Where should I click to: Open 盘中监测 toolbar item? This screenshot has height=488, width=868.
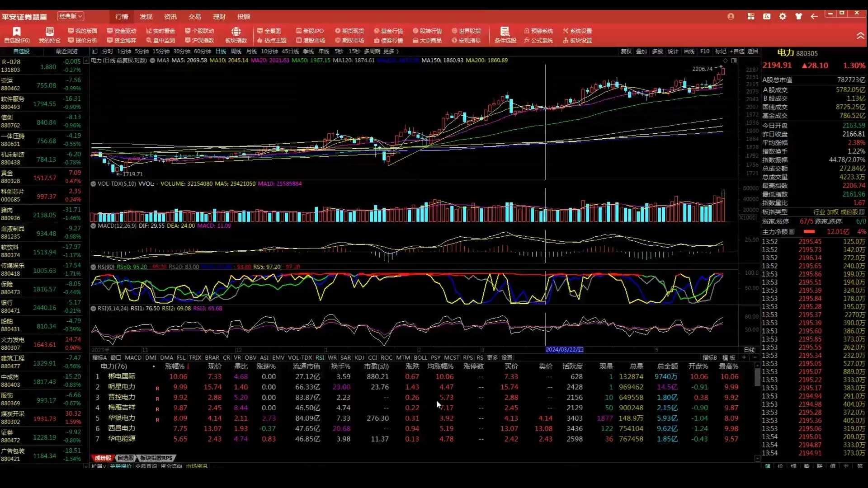(x=160, y=40)
